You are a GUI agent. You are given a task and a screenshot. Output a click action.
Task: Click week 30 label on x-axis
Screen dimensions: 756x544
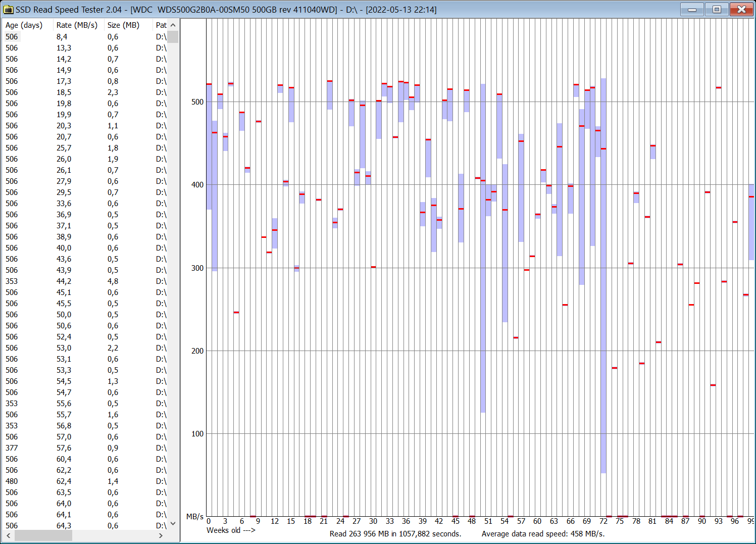[373, 521]
